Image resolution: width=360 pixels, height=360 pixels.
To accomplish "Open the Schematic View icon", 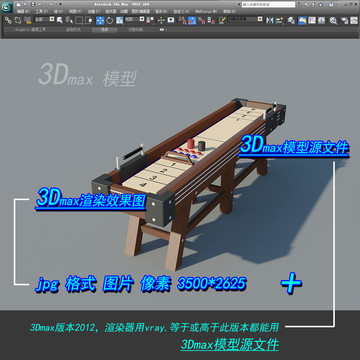I will point(321,20).
